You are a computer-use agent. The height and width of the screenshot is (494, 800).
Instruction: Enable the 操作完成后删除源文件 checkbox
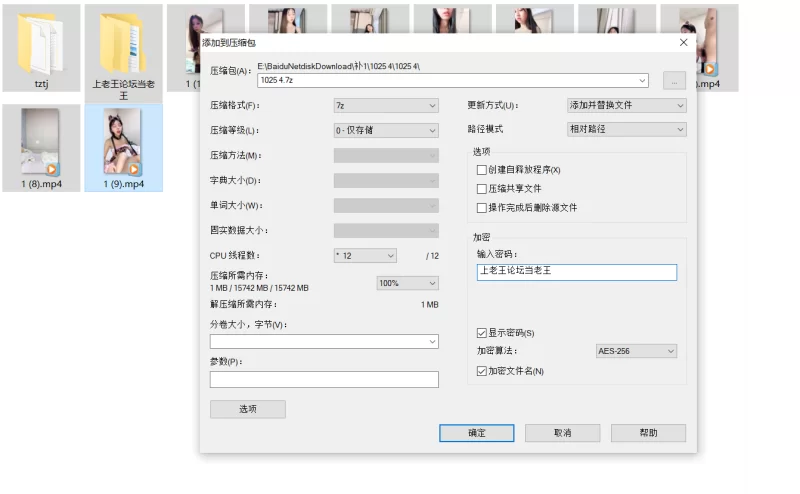coord(481,208)
